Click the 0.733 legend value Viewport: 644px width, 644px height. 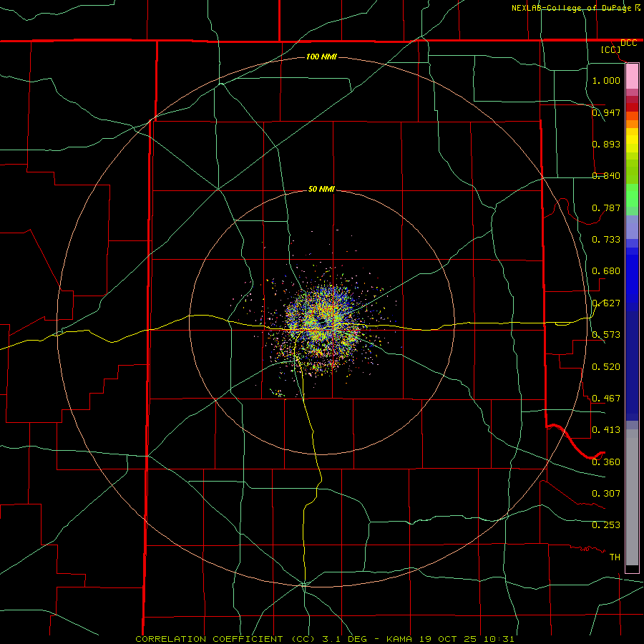[606, 240]
